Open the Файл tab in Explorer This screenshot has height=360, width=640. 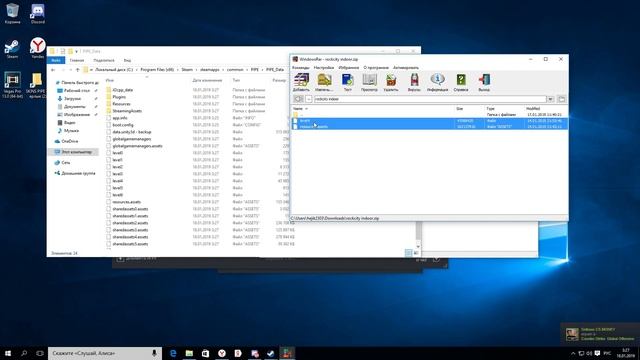56,60
